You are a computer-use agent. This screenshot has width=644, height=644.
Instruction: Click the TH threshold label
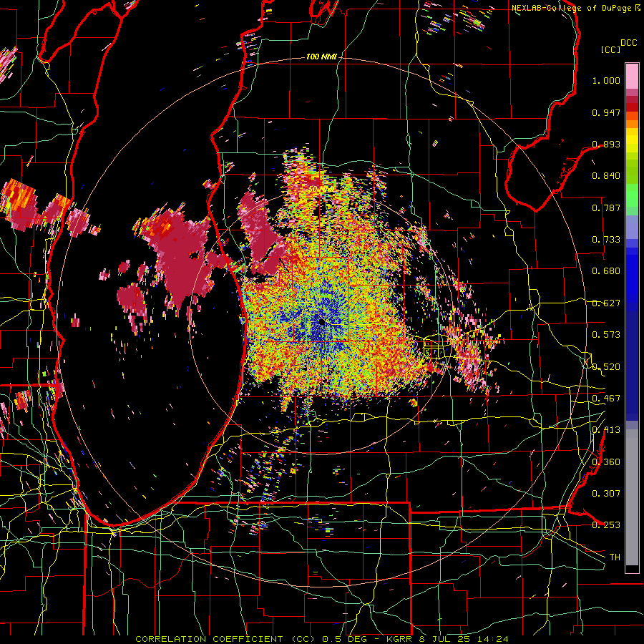[615, 557]
